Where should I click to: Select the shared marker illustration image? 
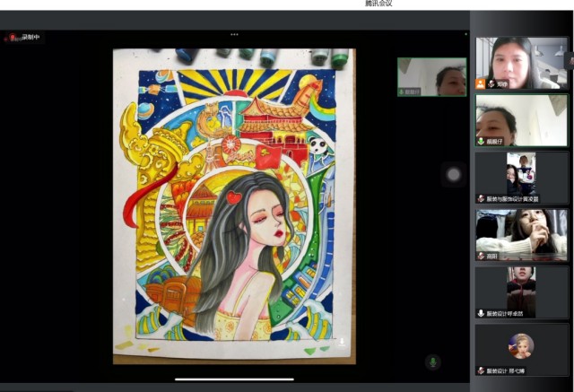[x=234, y=206]
